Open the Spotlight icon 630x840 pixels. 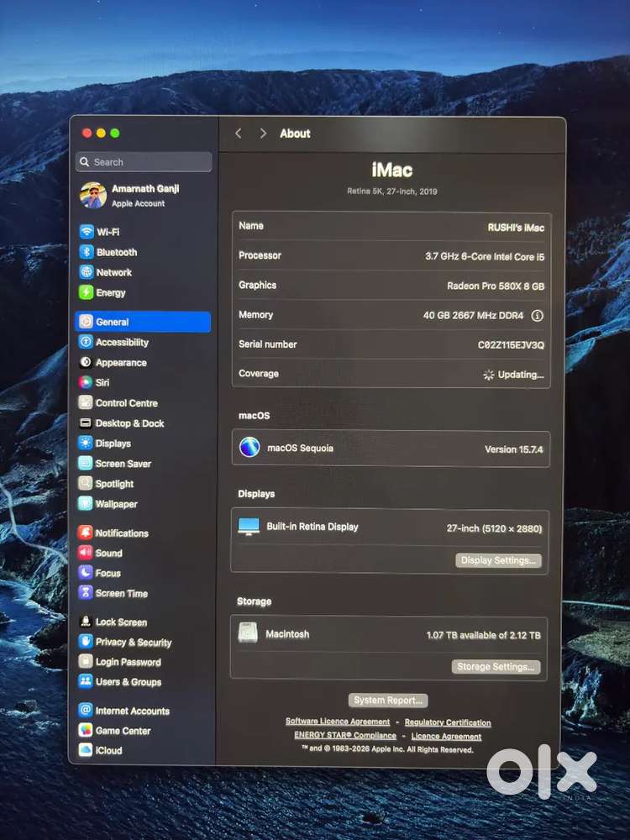point(85,483)
